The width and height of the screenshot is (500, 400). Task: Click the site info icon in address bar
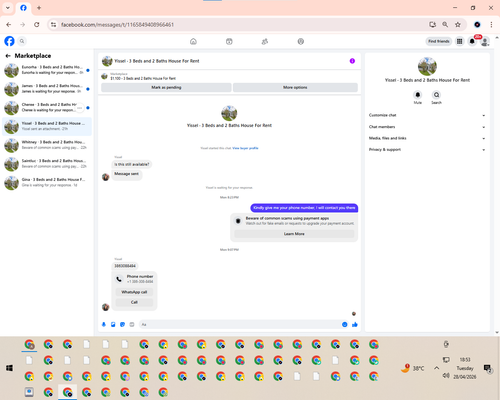click(x=53, y=25)
